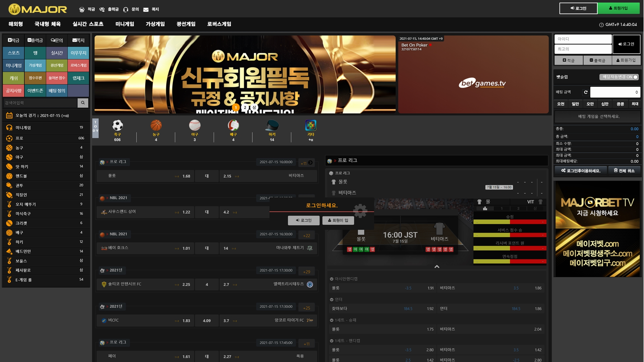This screenshot has width=644, height=362.
Task: Add 오천 amount to the bet
Action: (560, 104)
